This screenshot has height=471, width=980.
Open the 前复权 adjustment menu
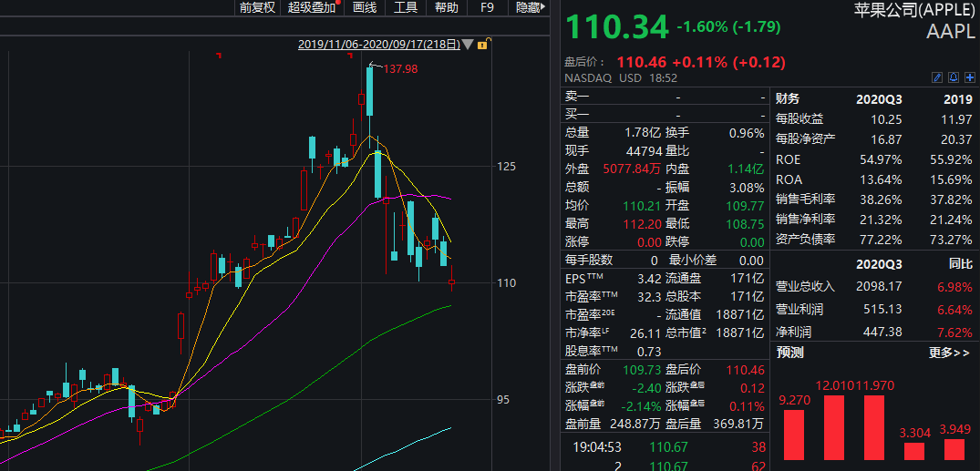[x=257, y=7]
